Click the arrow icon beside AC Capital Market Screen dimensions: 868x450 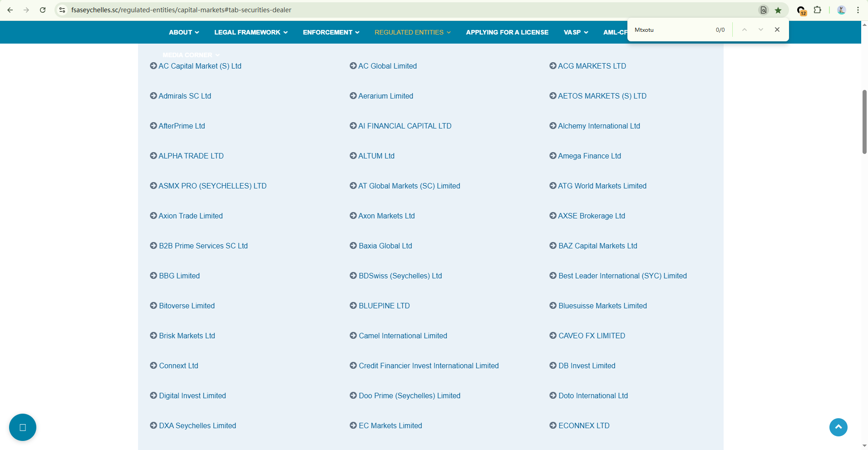click(x=153, y=66)
